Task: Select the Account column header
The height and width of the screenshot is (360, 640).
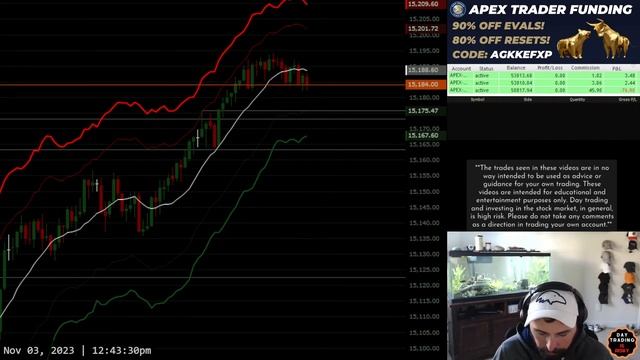Action: 461,69
